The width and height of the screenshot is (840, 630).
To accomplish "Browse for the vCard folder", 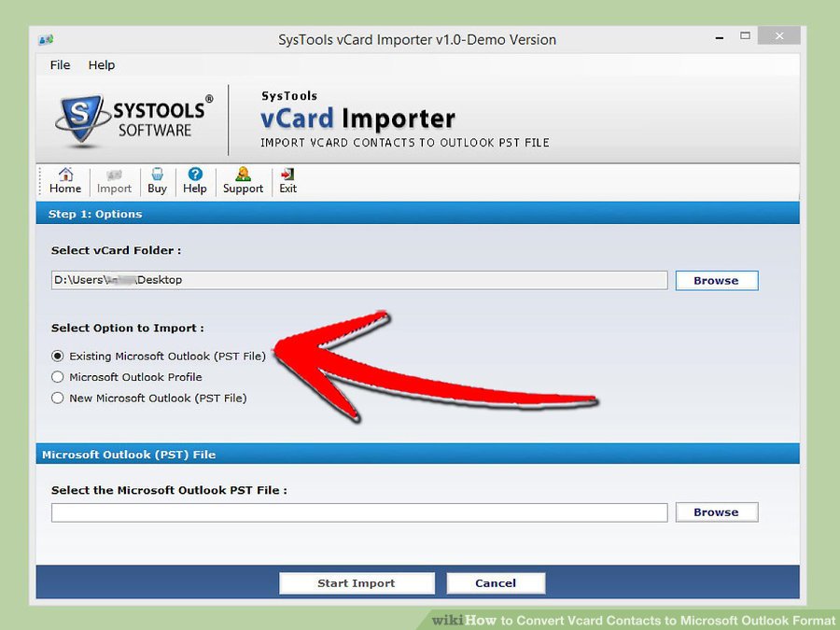I will [x=716, y=281].
